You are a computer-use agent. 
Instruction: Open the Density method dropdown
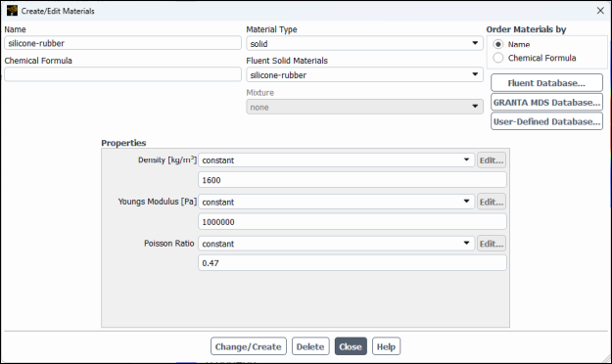(x=337, y=159)
